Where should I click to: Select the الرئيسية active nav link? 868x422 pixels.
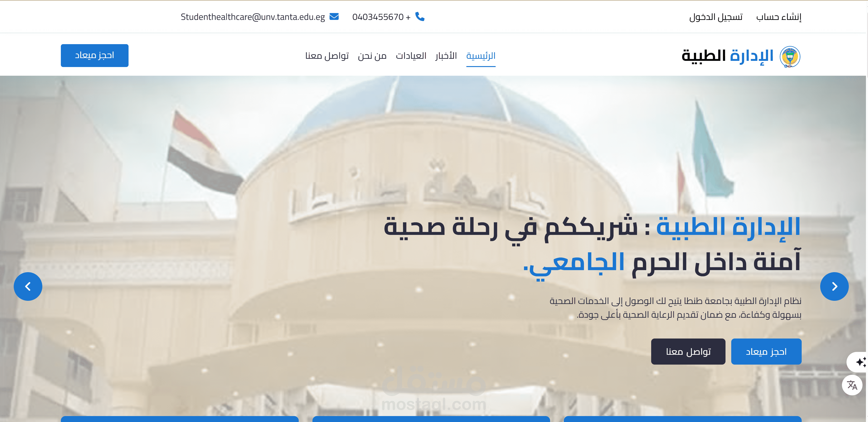481,56
